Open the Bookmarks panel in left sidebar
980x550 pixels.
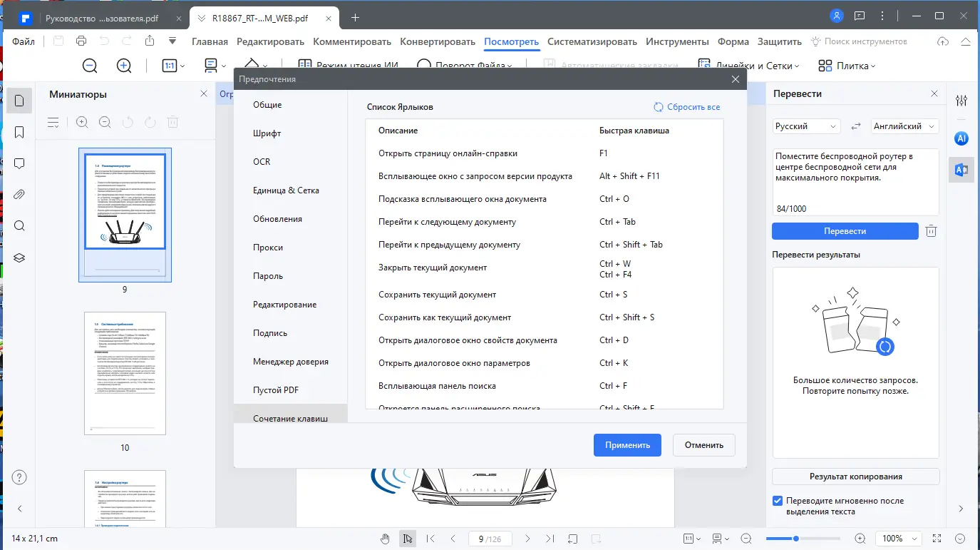point(19,132)
